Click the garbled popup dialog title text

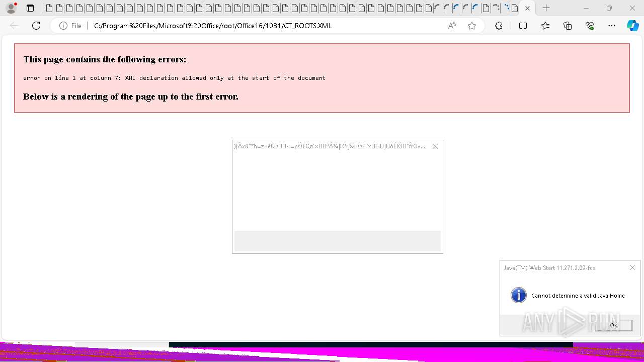329,146
